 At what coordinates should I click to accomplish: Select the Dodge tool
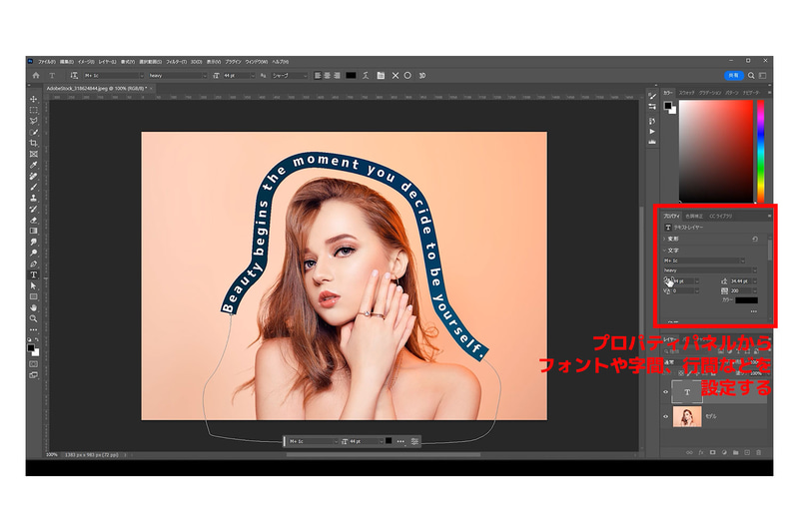34,253
